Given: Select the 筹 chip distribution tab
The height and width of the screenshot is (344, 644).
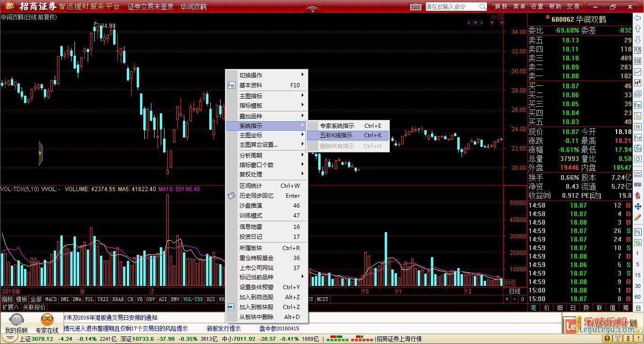Looking at the screenshot, I should pos(626,307).
